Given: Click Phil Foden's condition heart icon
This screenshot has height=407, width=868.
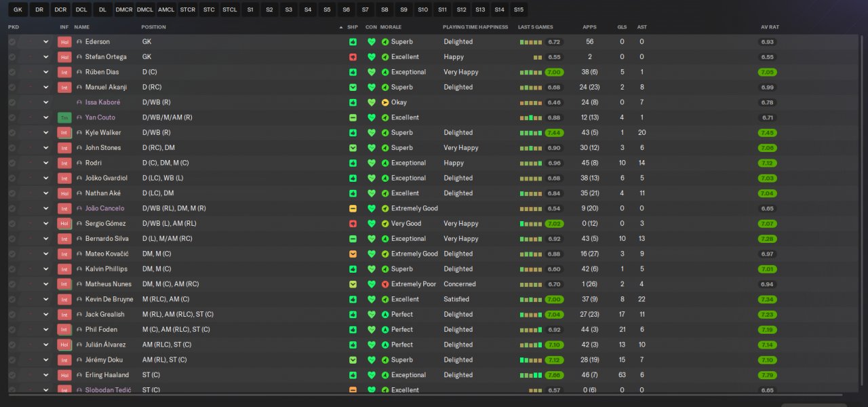Looking at the screenshot, I should click(371, 330).
